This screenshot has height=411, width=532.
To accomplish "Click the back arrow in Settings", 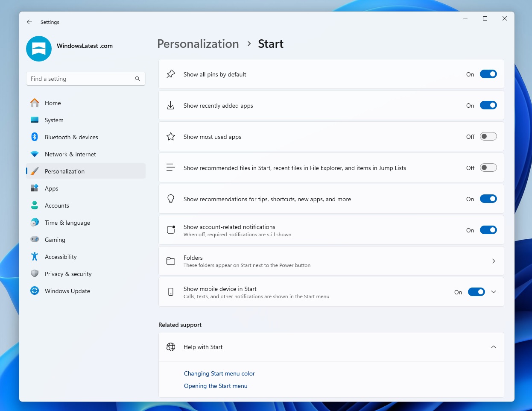I will 29,22.
